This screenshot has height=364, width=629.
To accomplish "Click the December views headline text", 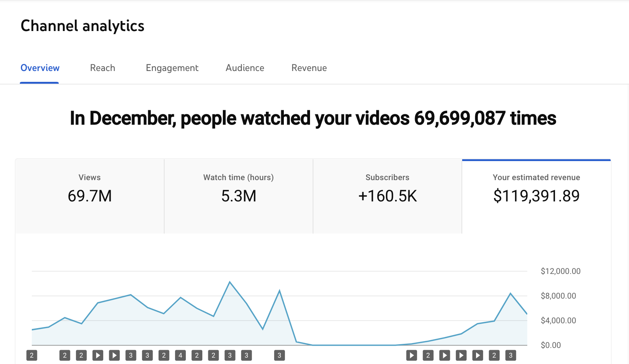I will pos(313,118).
